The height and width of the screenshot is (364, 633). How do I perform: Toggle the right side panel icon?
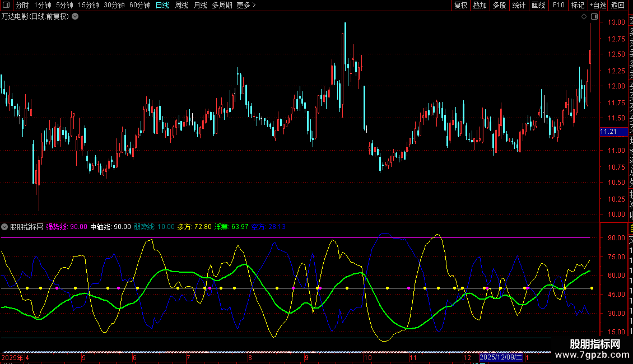click(594, 17)
